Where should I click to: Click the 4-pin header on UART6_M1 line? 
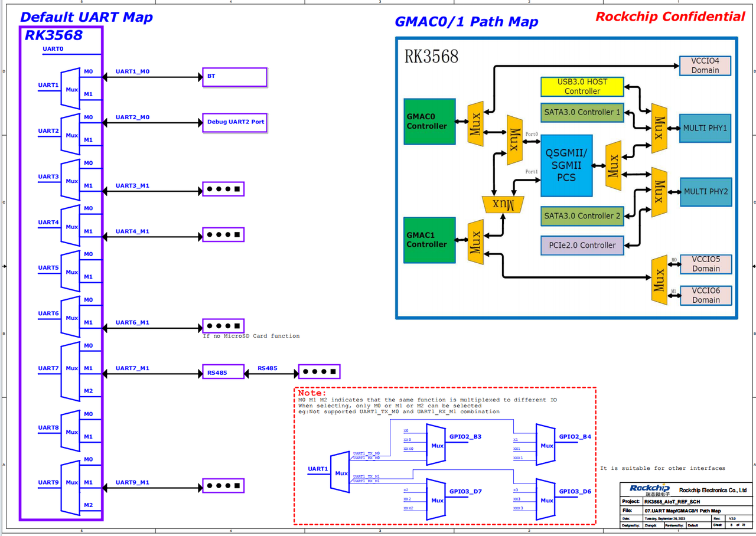tap(223, 326)
